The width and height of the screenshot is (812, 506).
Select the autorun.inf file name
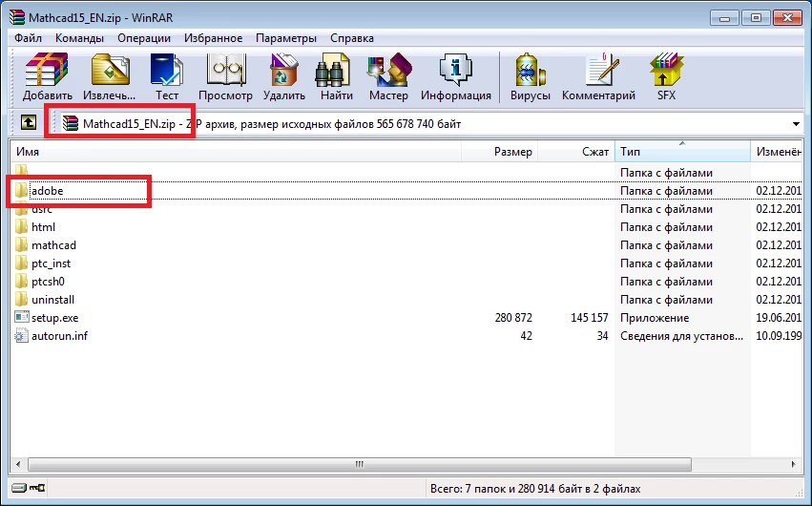(59, 336)
